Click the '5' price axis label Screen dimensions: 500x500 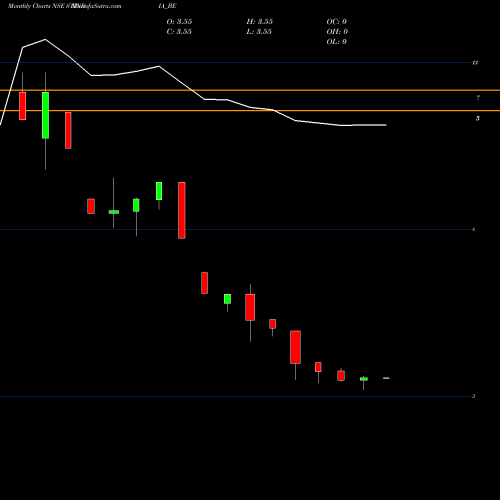pos(478,118)
